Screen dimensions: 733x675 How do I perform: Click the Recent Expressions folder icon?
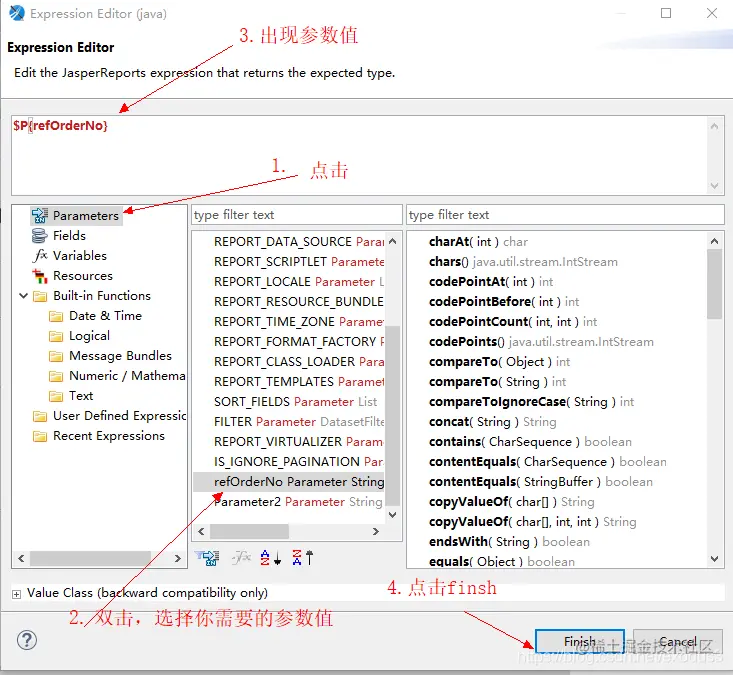(40, 437)
